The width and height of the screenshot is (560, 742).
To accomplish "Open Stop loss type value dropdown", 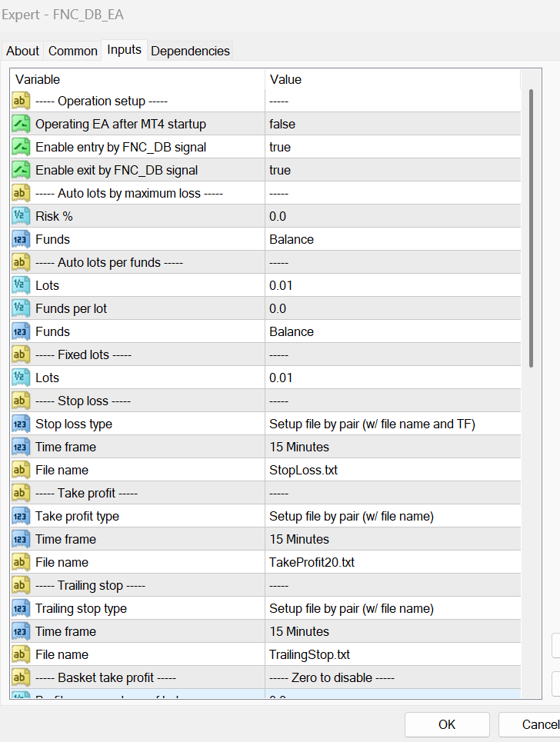I will point(393,424).
